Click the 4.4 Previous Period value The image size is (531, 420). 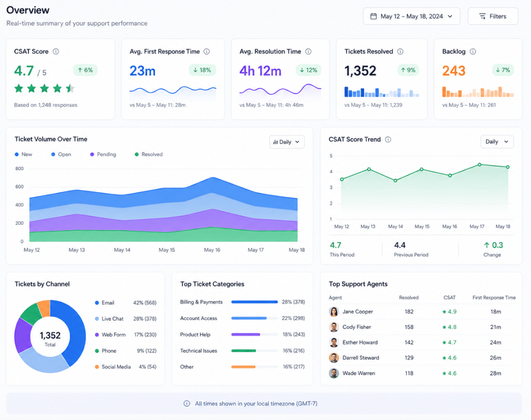[400, 245]
